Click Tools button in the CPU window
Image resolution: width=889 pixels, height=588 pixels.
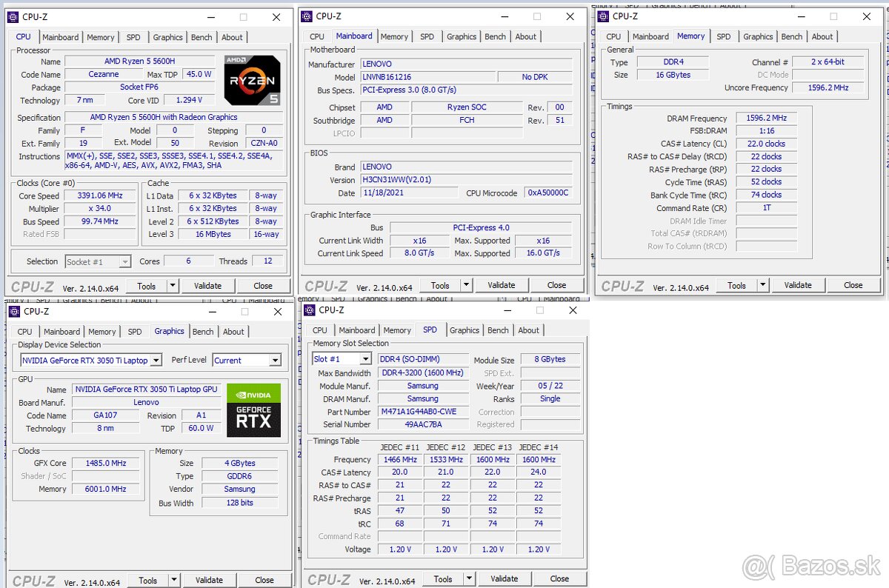click(147, 285)
